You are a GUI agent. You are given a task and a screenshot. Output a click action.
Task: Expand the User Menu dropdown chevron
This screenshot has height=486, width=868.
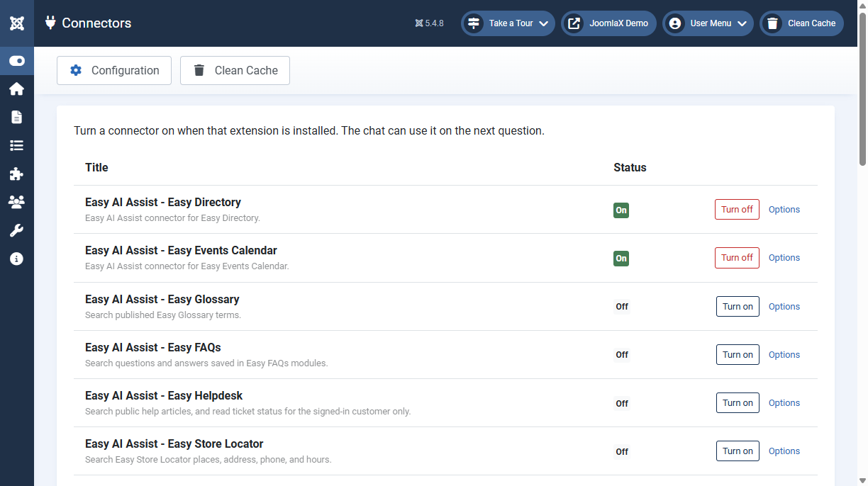point(742,23)
